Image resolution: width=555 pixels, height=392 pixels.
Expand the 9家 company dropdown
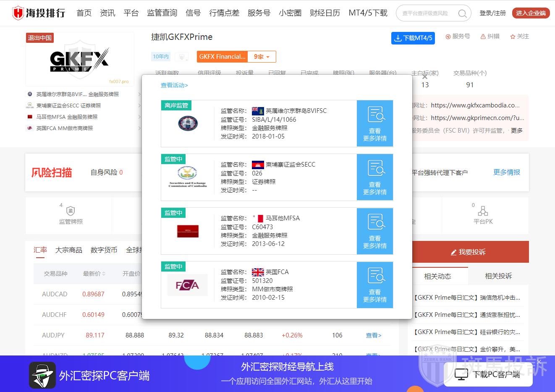click(x=262, y=57)
